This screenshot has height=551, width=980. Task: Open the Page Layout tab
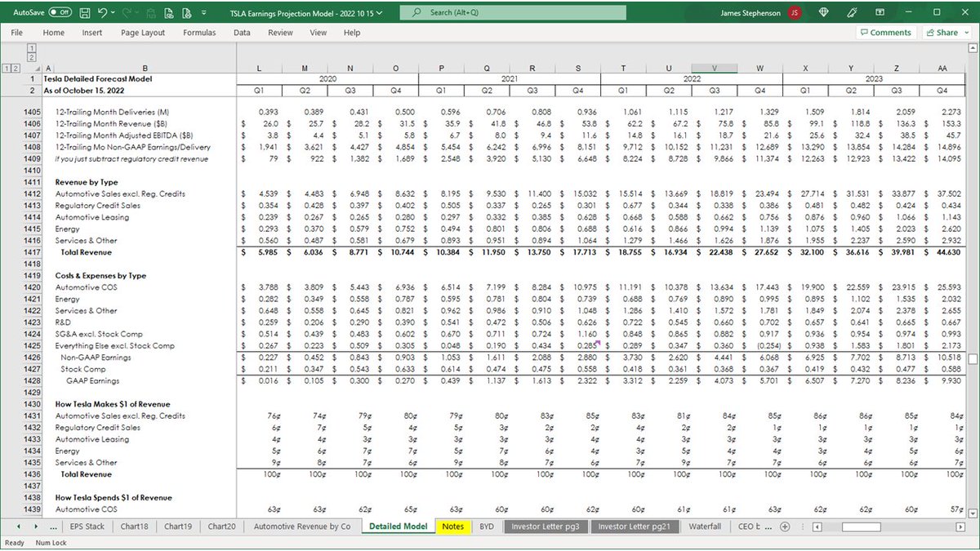click(143, 33)
